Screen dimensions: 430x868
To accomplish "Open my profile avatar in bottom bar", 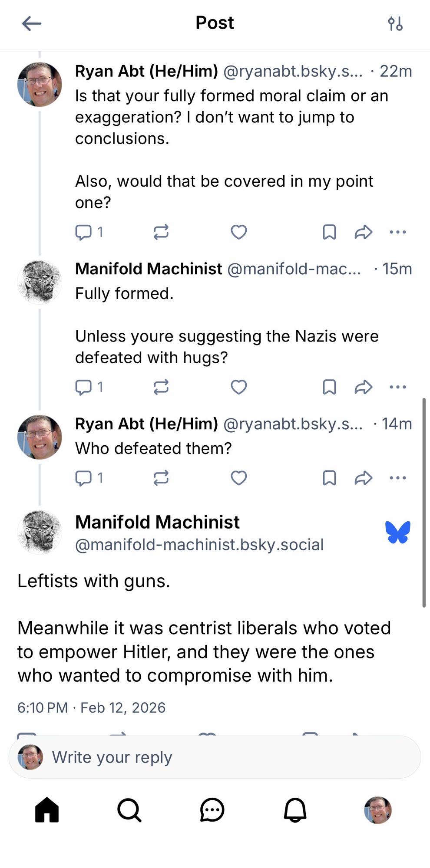I will tap(377, 810).
